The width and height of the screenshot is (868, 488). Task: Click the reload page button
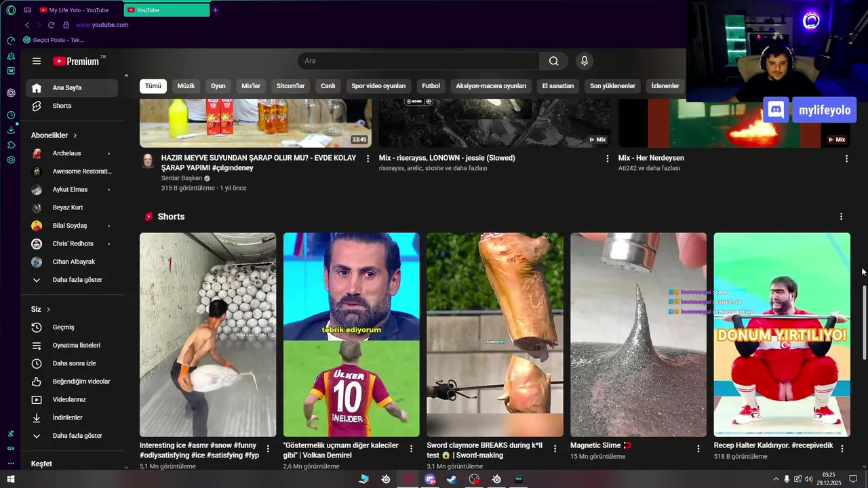(51, 25)
